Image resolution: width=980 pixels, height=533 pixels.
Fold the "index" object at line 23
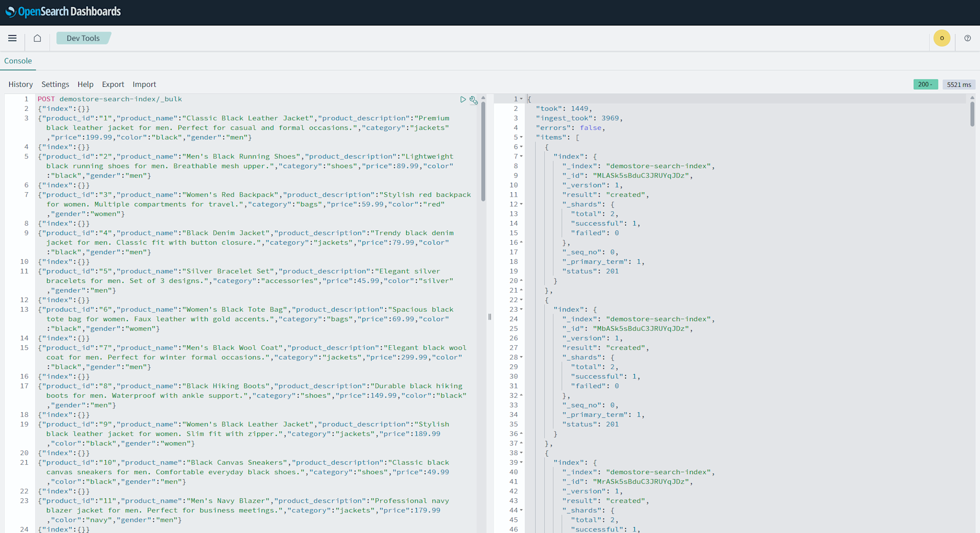[521, 309]
